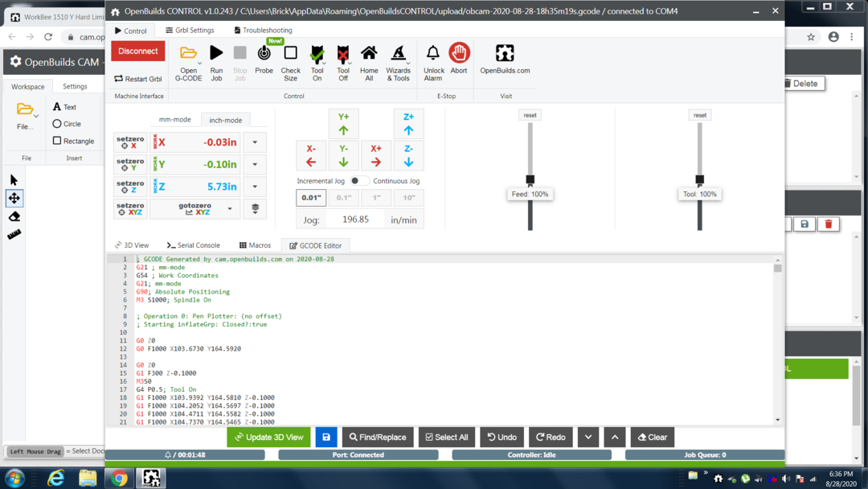Expand the X axis dropdown arrow
The image size is (868, 489).
tap(255, 142)
